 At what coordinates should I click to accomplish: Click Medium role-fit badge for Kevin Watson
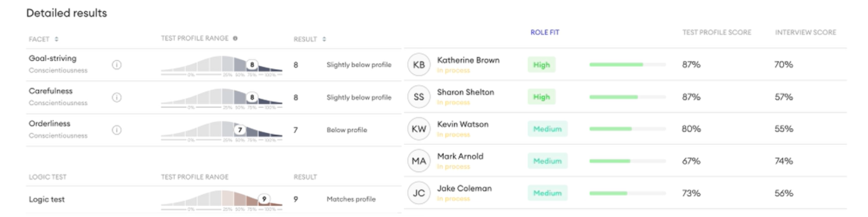pos(547,129)
